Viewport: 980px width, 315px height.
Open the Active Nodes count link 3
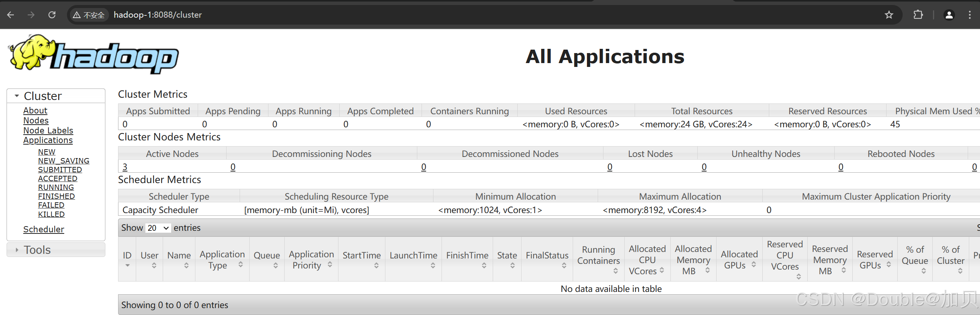[x=125, y=167]
